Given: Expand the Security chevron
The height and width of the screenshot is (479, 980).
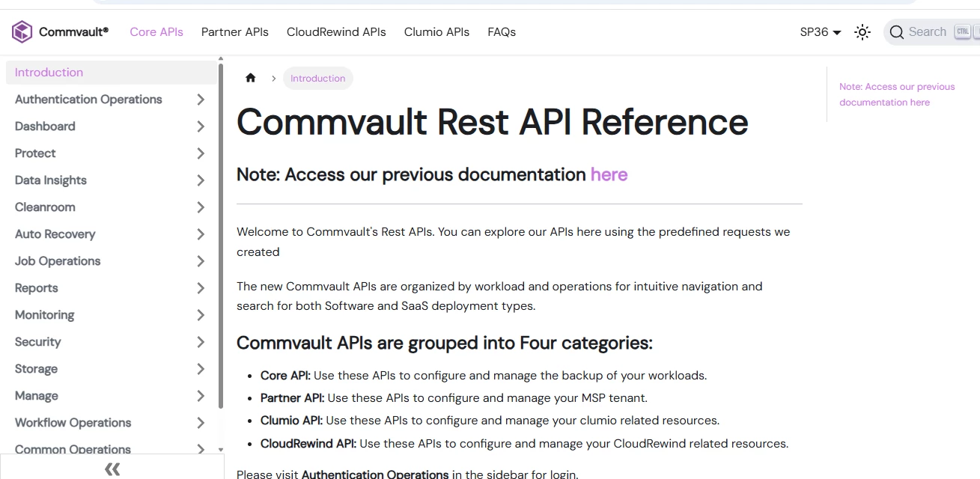Looking at the screenshot, I should pos(200,342).
